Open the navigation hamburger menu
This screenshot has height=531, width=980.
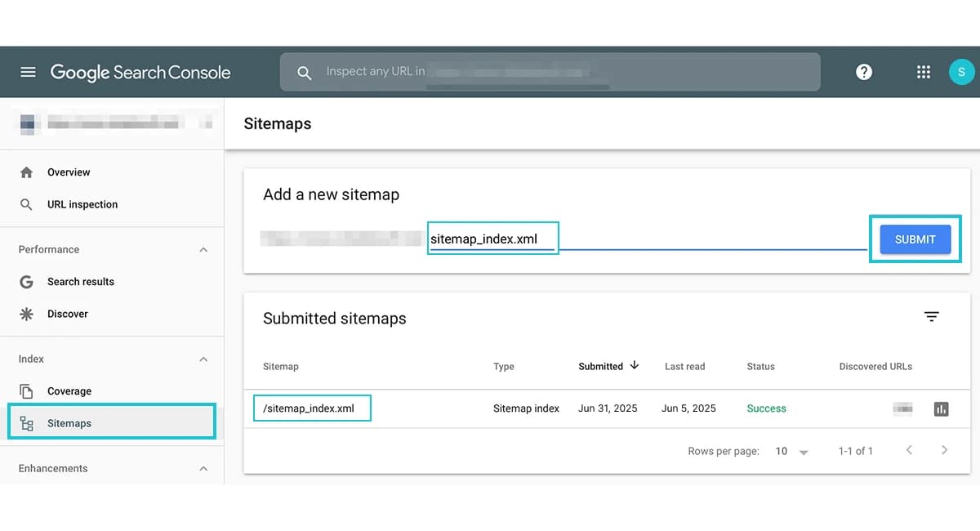(28, 72)
